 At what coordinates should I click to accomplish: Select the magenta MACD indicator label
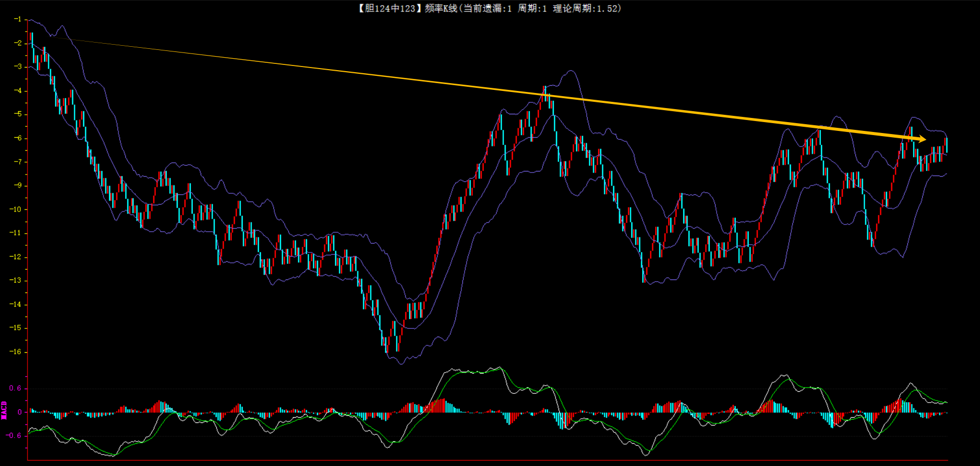coord(4,410)
